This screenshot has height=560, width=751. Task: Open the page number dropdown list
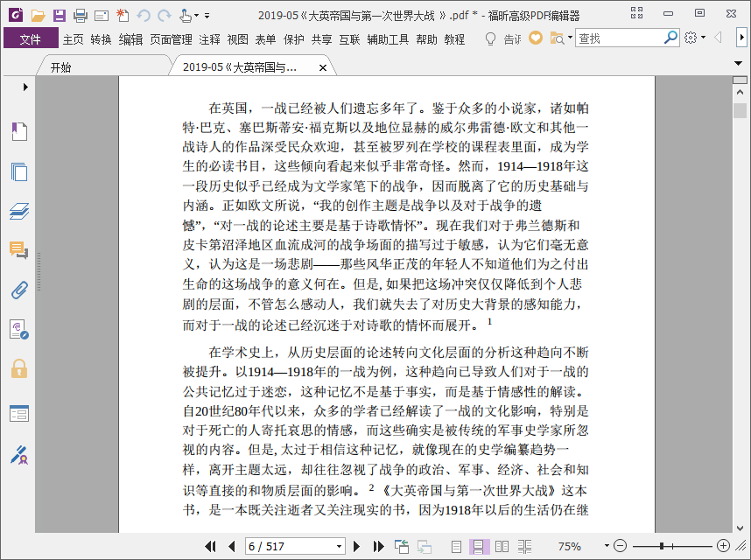[x=339, y=546]
